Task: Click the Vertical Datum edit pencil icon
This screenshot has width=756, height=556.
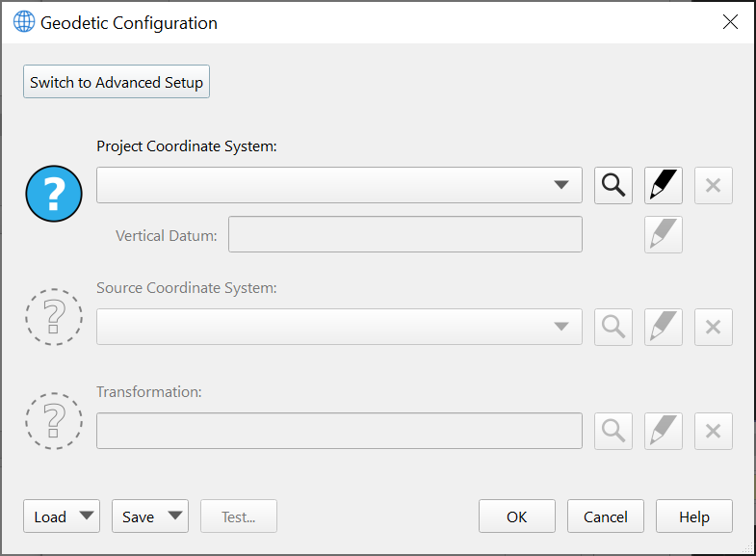Action: coord(664,235)
